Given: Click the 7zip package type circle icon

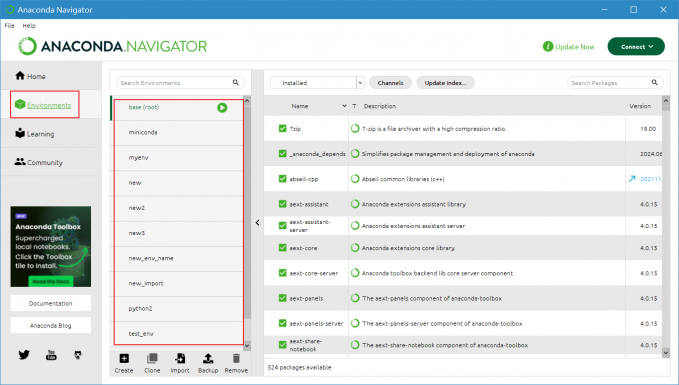Looking at the screenshot, I should [355, 129].
